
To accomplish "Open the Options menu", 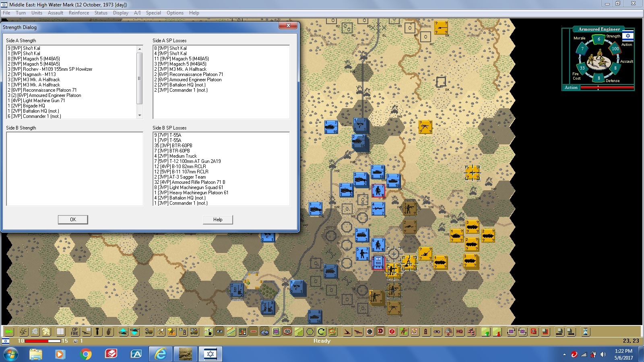I will (175, 12).
